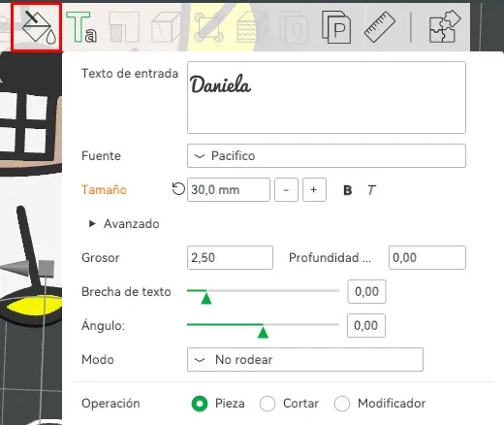Select the color painting bucket tool
This screenshot has width=504, height=425.
point(38,28)
